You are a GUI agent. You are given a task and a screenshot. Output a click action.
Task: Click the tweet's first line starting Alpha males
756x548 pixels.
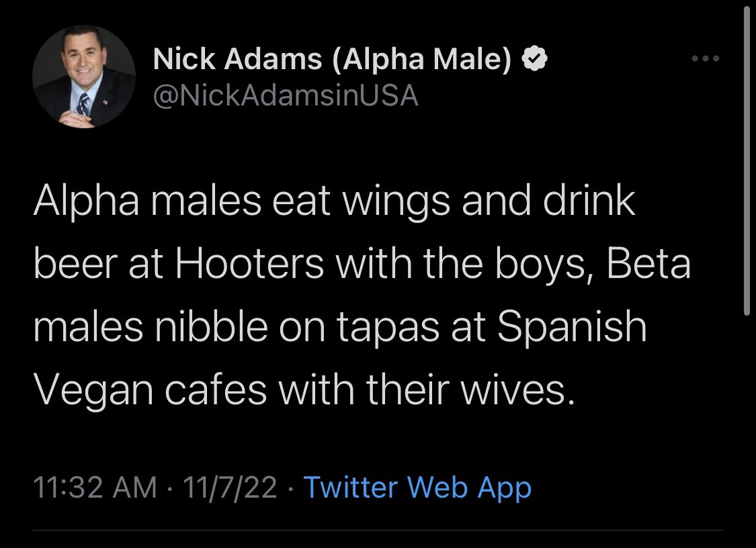[334, 201]
